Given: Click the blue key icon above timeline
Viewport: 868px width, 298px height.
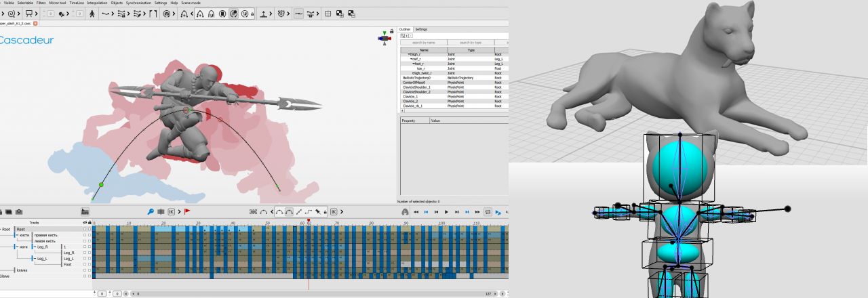Looking at the screenshot, I should (x=151, y=211).
